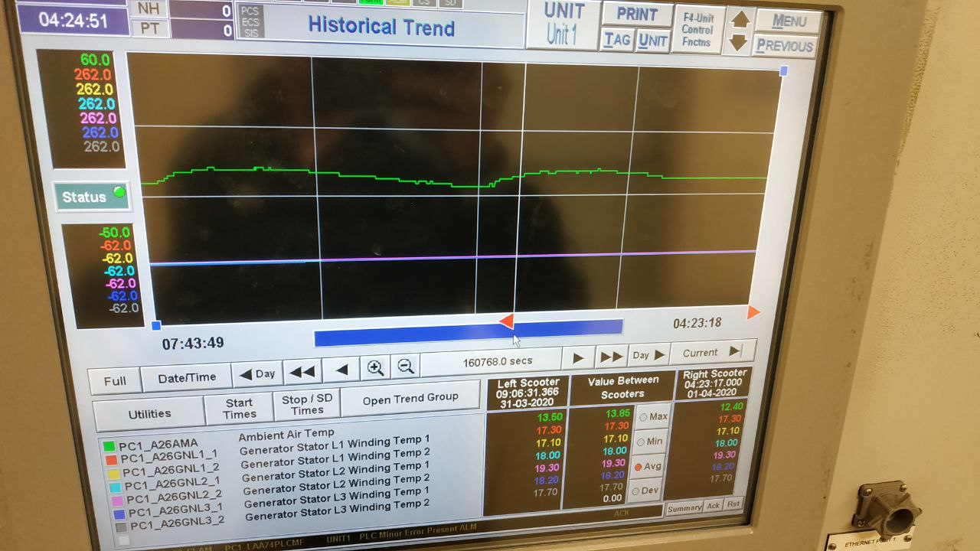Click green lower scale value -50.0
Screen dimensions: 980x551
[115, 232]
